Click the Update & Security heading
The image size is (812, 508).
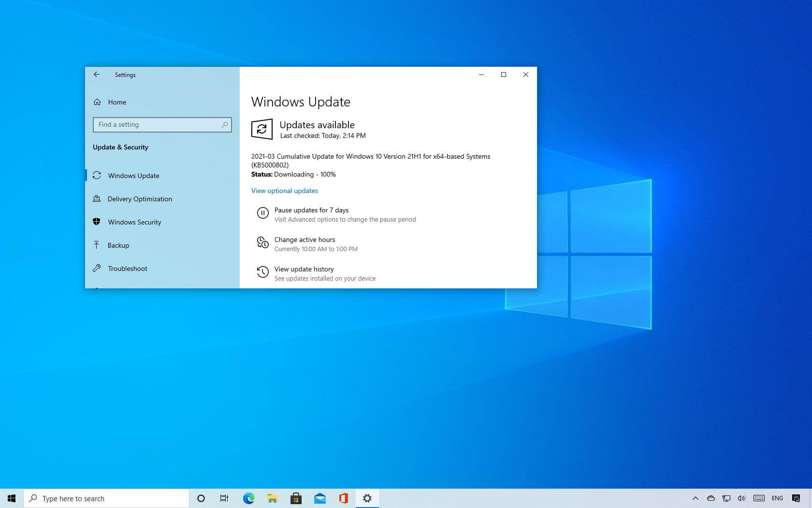(120, 147)
